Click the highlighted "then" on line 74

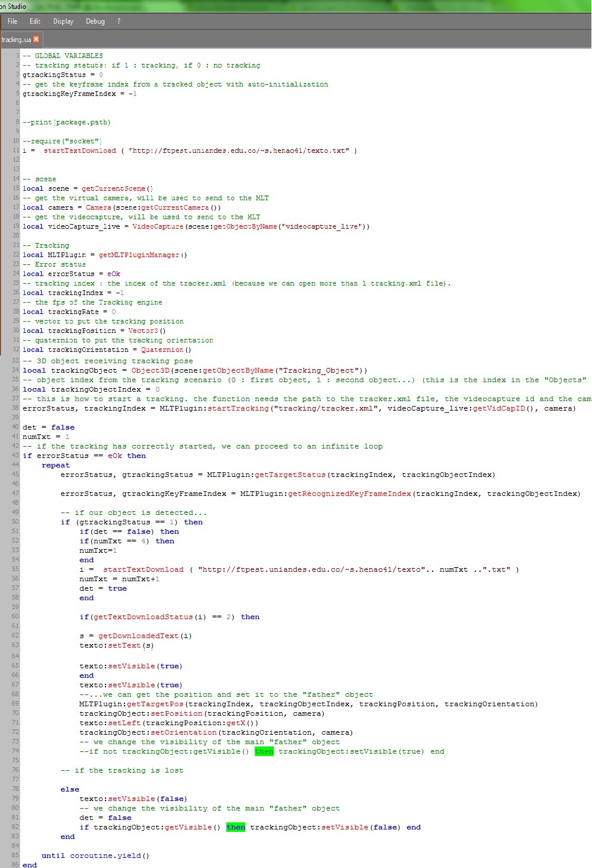click(x=264, y=751)
